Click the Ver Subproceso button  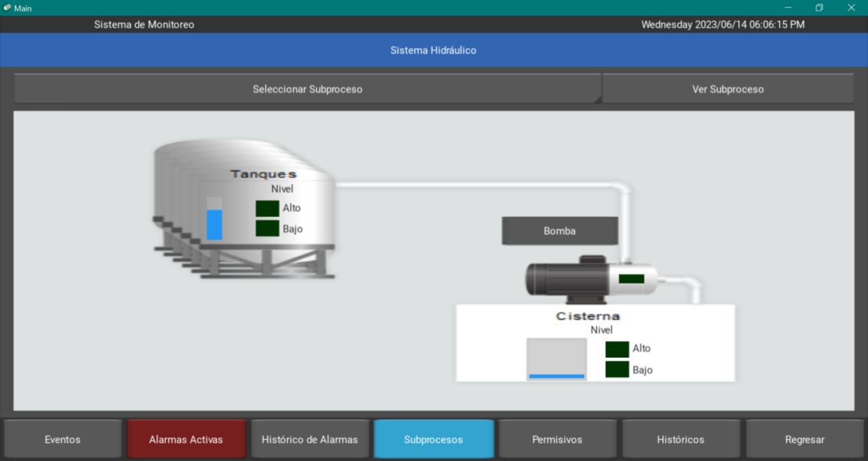[x=728, y=89]
